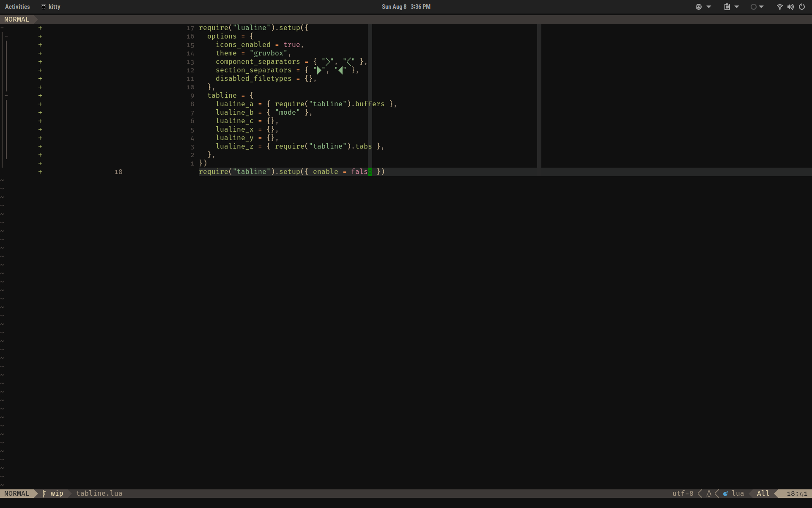812x508 pixels.
Task: Open the Activities menu
Action: pyautogui.click(x=17, y=7)
